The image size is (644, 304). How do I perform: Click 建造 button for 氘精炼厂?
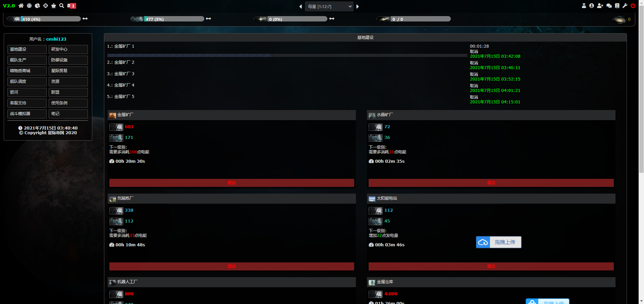tap(232, 266)
